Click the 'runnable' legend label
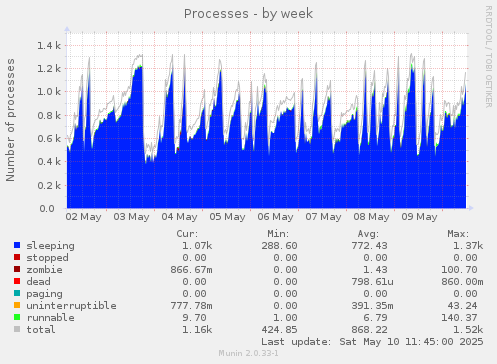The height and width of the screenshot is (364, 497). [x=51, y=318]
